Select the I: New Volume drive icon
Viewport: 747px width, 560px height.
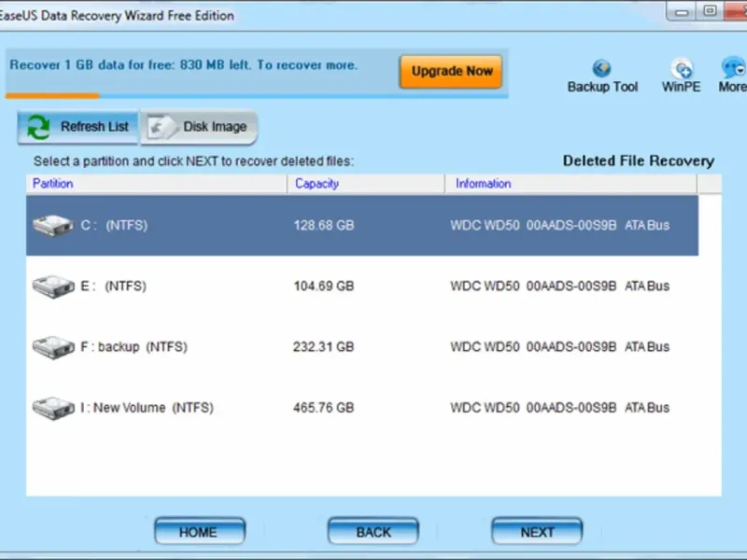coord(53,408)
